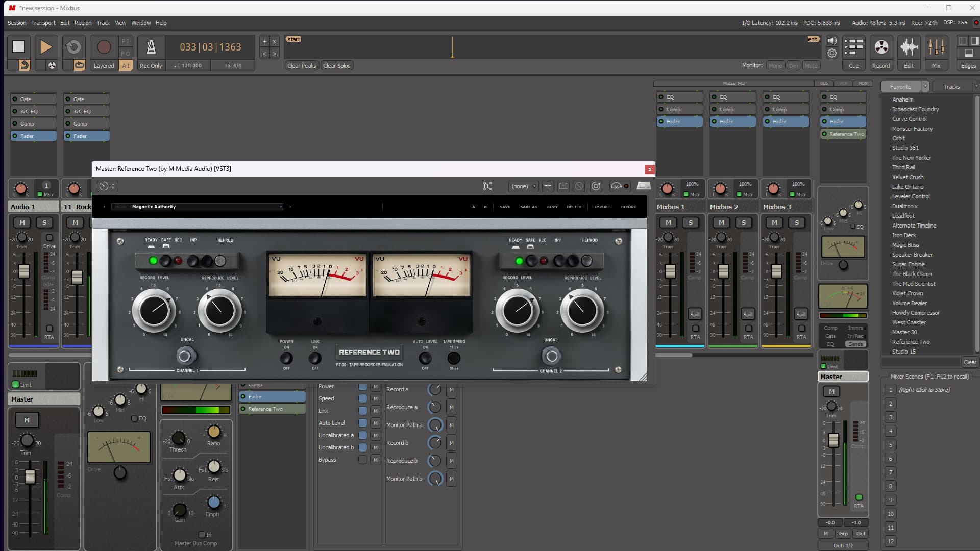The width and height of the screenshot is (980, 551).
Task: Select next preset arrow in Reference Two
Action: pyautogui.click(x=290, y=207)
